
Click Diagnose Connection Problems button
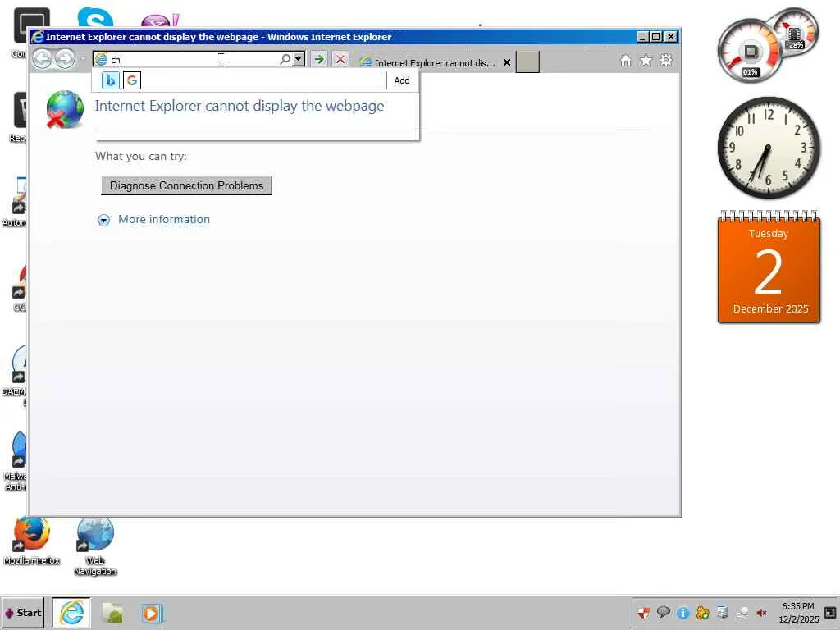pos(186,185)
